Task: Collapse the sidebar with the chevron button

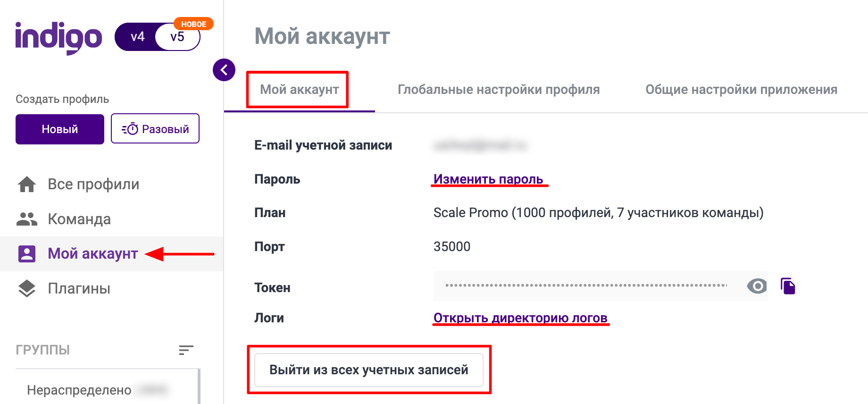Action: click(x=224, y=70)
